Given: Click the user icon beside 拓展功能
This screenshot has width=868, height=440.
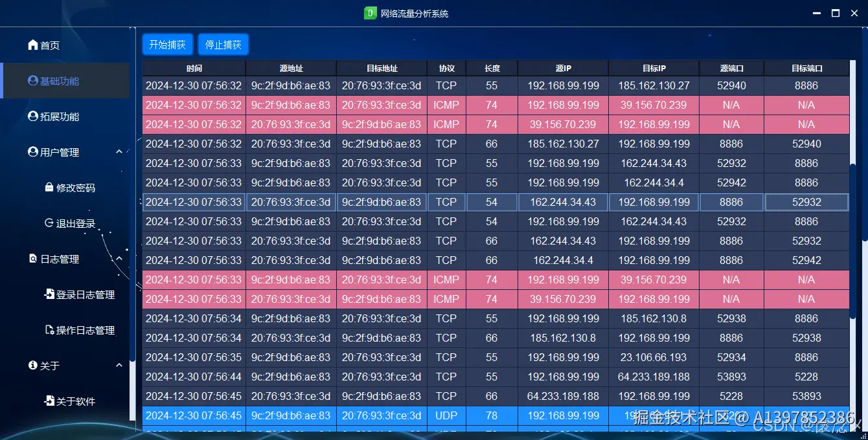Looking at the screenshot, I should point(33,116).
